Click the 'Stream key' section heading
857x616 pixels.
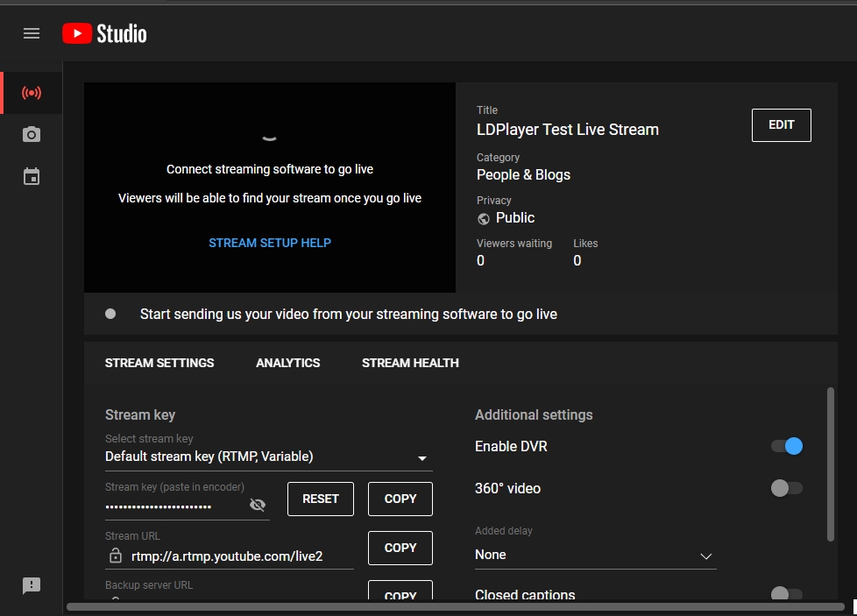point(140,414)
